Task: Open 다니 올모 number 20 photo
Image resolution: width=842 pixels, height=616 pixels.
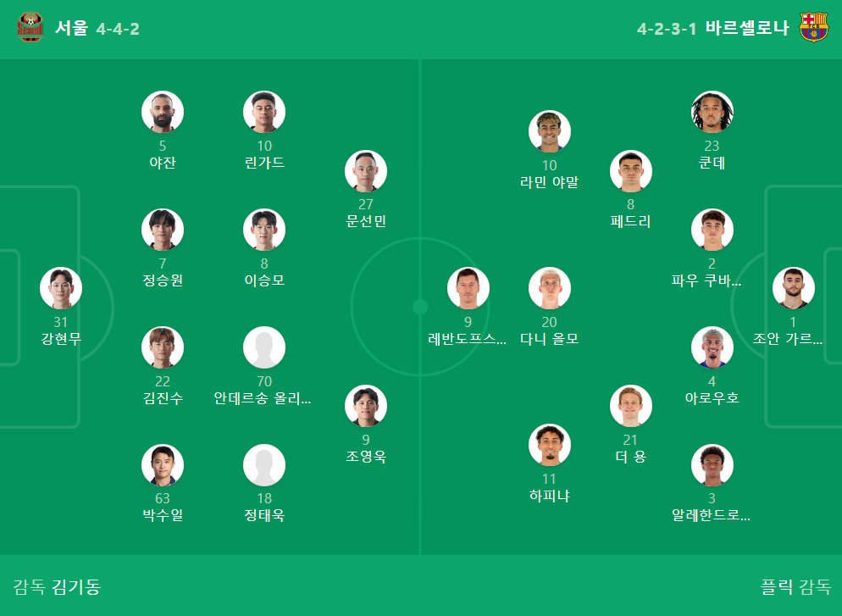Action: [550, 288]
